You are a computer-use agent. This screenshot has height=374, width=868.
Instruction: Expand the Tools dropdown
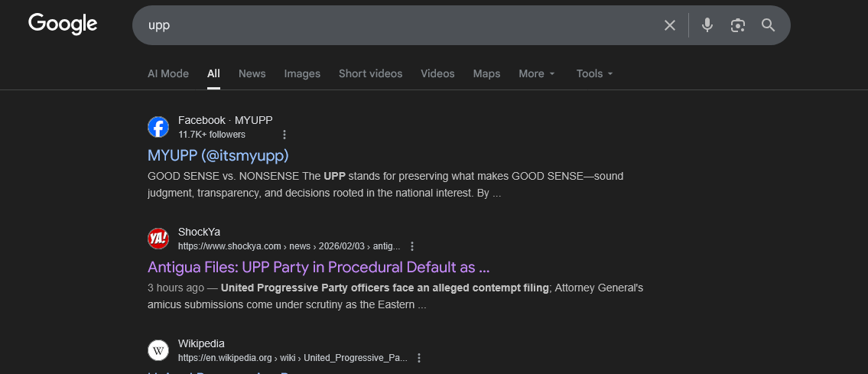[594, 73]
